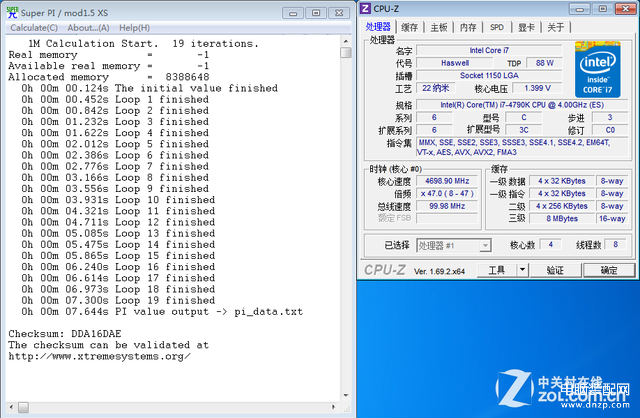This screenshot has height=418, width=640.
Task: Click the 三级 16-way associativity value
Action: click(612, 218)
